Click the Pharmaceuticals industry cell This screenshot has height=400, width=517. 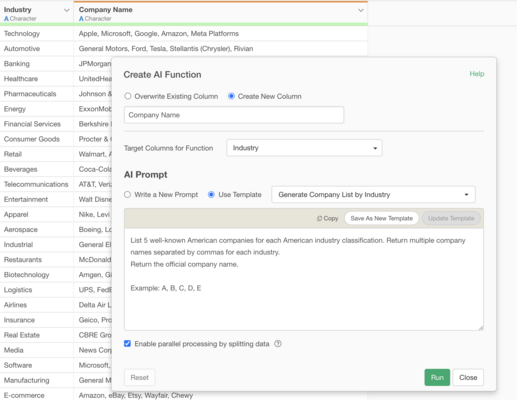(37, 94)
